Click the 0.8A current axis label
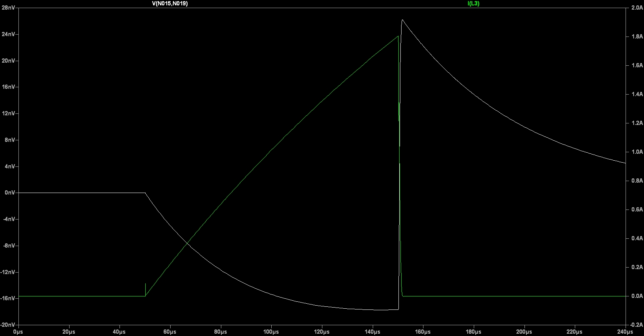Screen dimensions: 644x336 637,181
